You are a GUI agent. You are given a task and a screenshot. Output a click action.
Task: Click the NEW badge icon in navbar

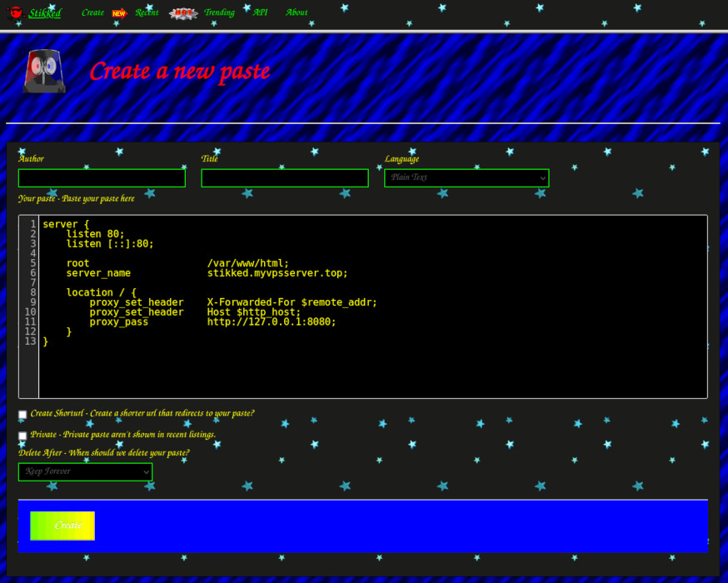117,12
